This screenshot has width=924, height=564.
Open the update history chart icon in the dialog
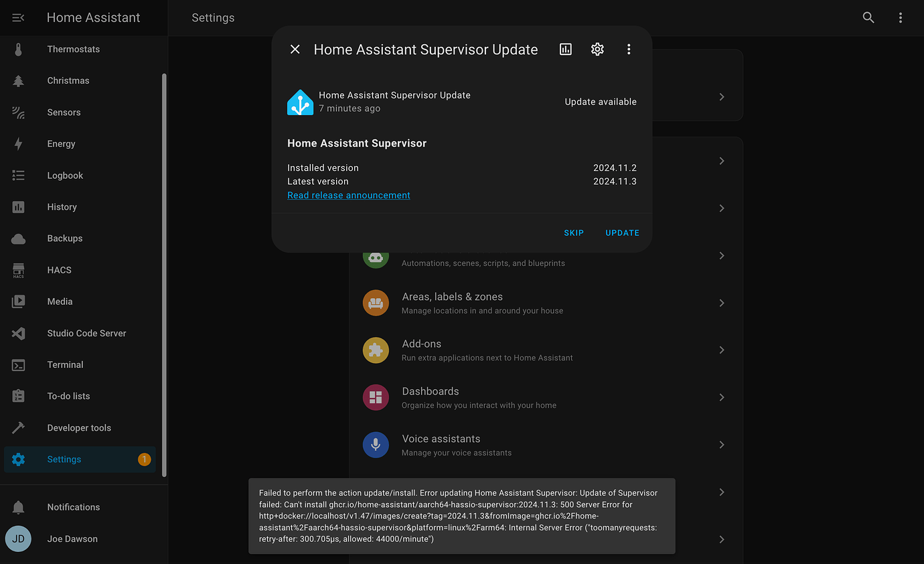tap(565, 49)
